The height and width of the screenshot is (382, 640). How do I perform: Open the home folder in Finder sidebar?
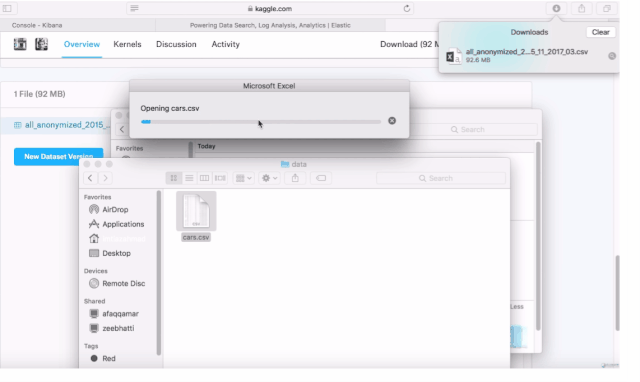click(x=117, y=239)
